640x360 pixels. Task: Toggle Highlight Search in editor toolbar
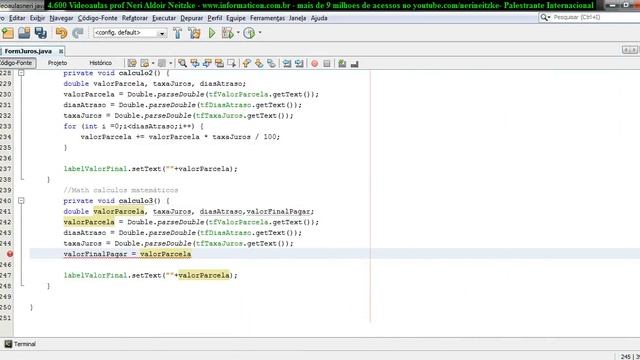click(219, 63)
